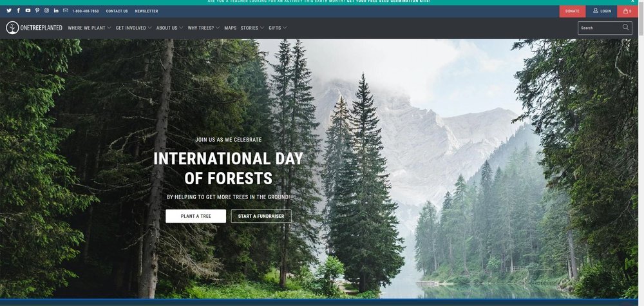
Task: Click the 1-800-408-7850 phone number
Action: (x=86, y=11)
